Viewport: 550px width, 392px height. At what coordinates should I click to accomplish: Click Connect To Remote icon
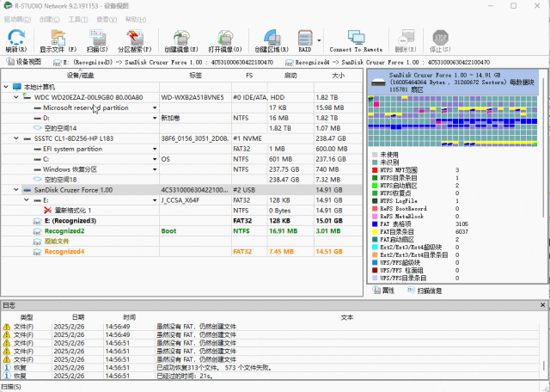[356, 37]
